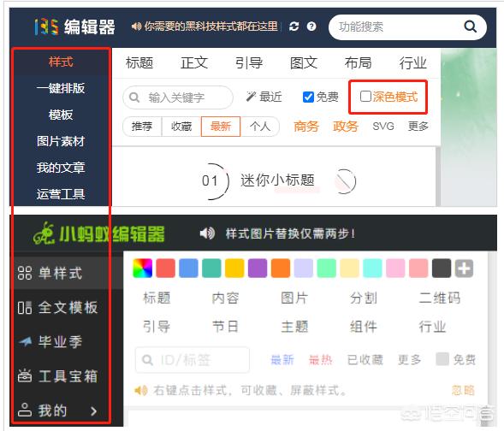The height and width of the screenshot is (431, 504).
Task: Click the 忽略 link
Action: [463, 390]
